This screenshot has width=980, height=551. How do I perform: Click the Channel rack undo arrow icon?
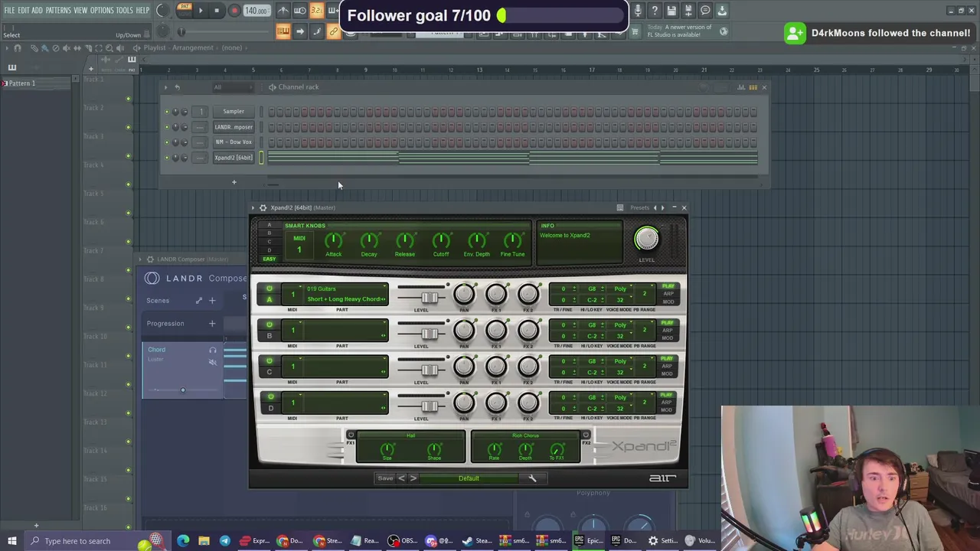[x=177, y=87]
